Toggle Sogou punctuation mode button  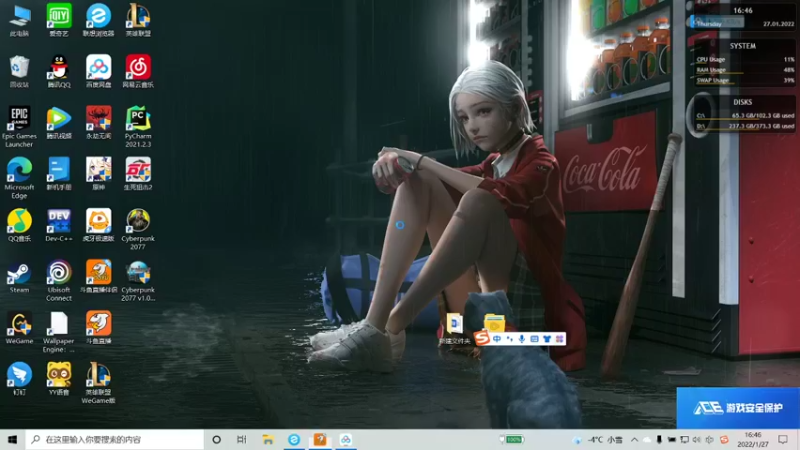(509, 339)
